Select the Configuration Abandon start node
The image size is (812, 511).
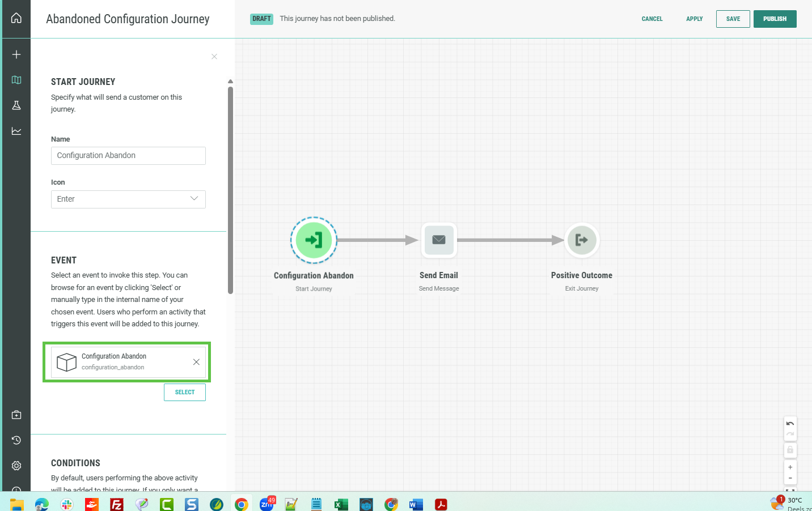pyautogui.click(x=314, y=240)
